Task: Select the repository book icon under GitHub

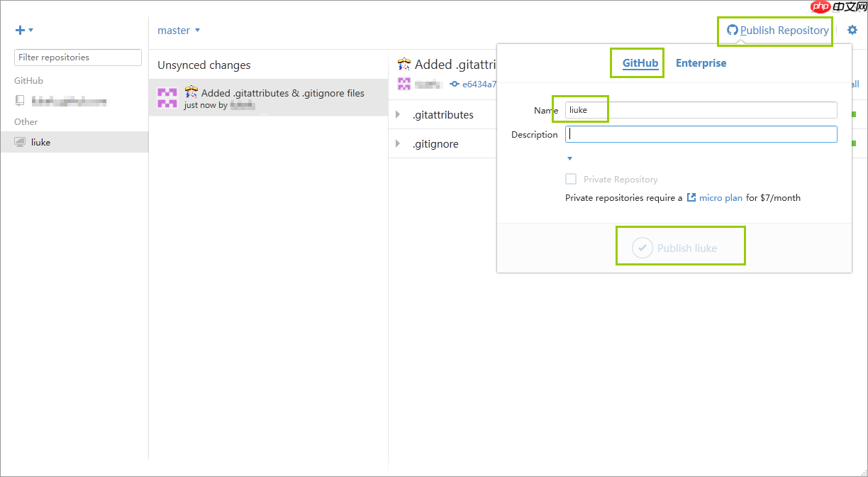Action: click(x=19, y=100)
